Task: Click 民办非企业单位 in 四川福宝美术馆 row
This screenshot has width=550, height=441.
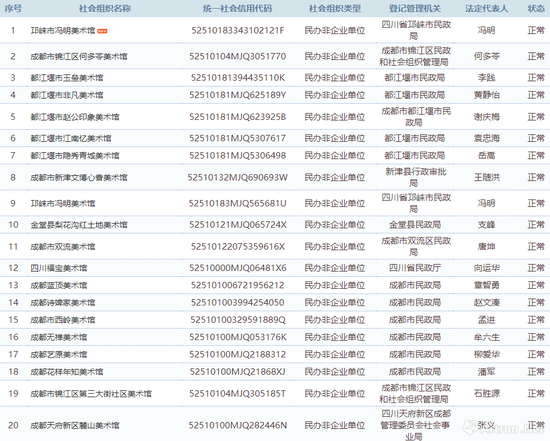Action: [335, 268]
